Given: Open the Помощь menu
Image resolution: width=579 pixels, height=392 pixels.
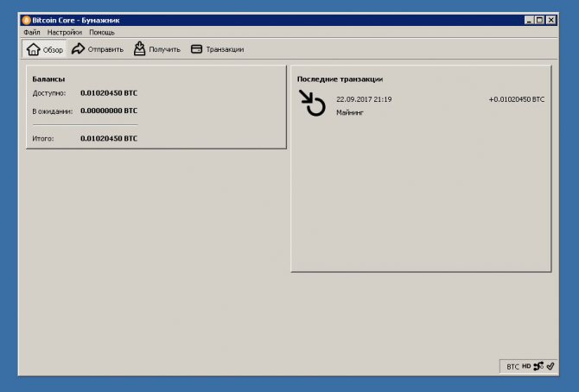Looking at the screenshot, I should tap(101, 32).
